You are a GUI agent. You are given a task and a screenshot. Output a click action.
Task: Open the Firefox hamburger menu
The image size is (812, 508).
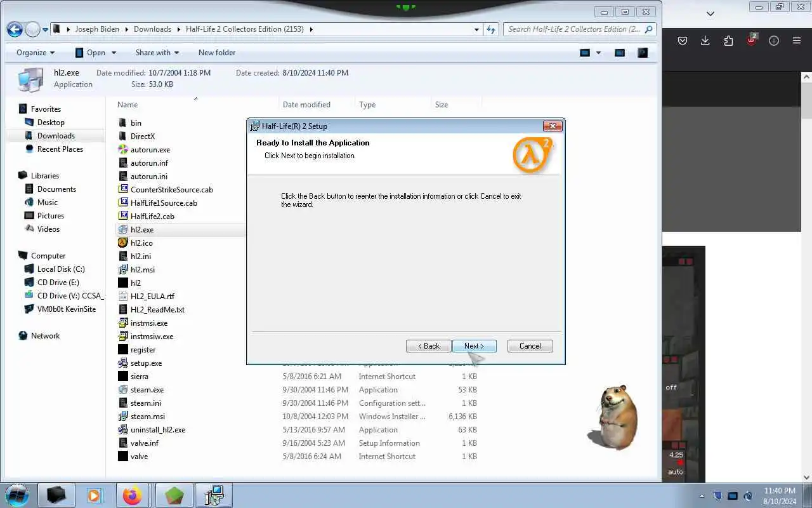(797, 41)
